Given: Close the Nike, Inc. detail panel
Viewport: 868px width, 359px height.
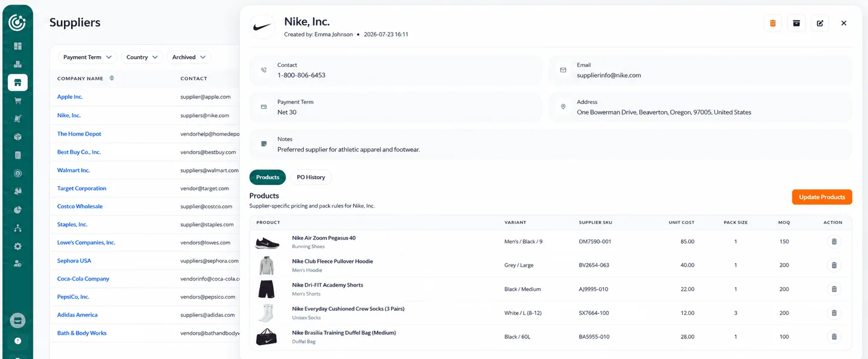Looking at the screenshot, I should 843,23.
